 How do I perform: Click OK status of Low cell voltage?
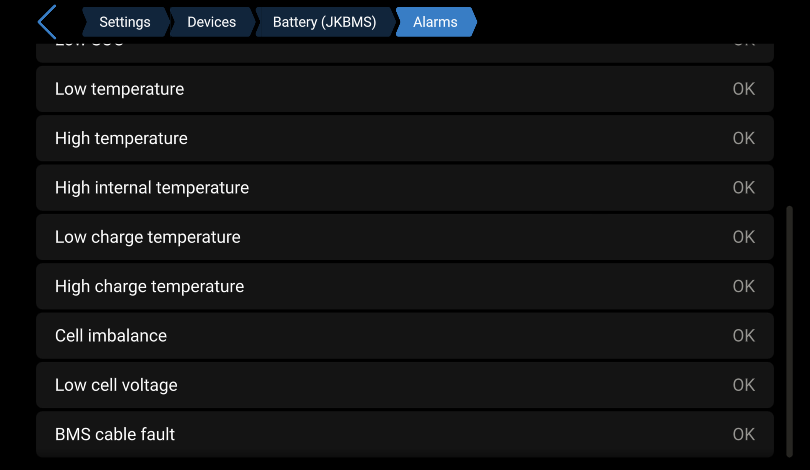tap(744, 385)
